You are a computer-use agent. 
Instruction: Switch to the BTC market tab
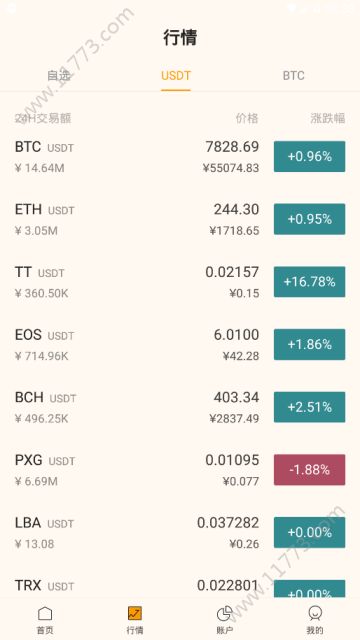[x=293, y=76]
